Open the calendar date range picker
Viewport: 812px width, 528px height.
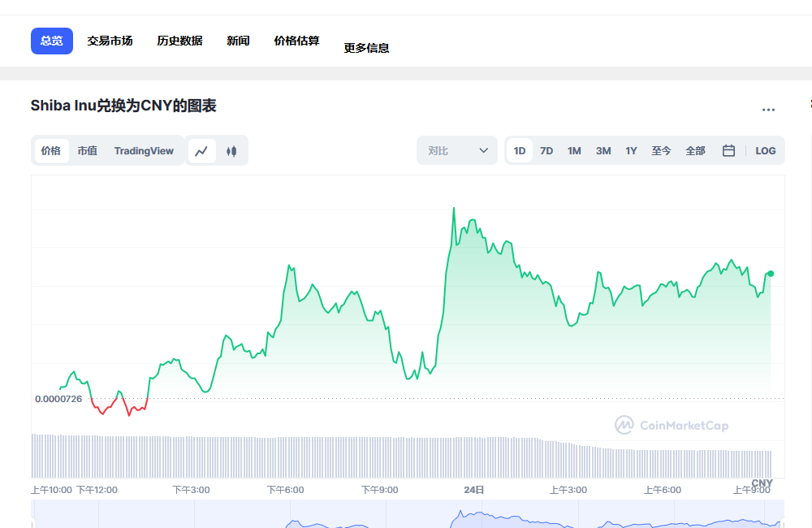point(728,151)
